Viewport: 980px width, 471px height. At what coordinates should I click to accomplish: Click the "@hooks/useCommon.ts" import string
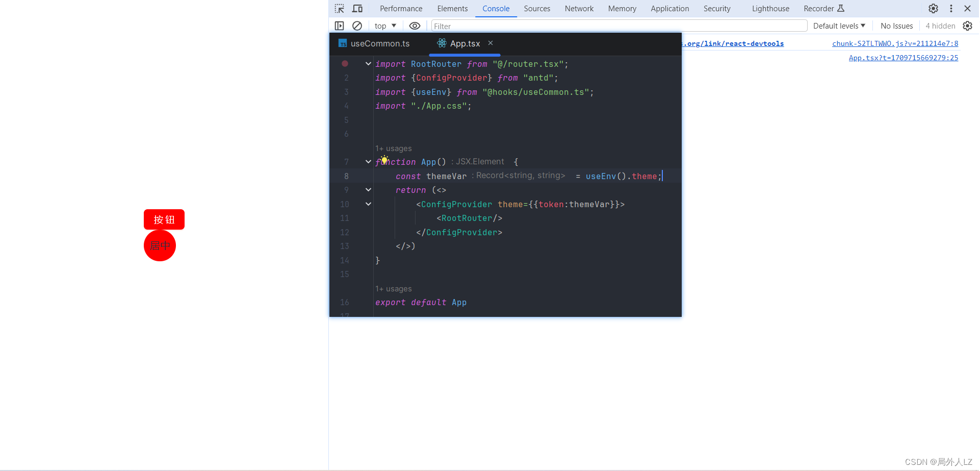(535, 92)
